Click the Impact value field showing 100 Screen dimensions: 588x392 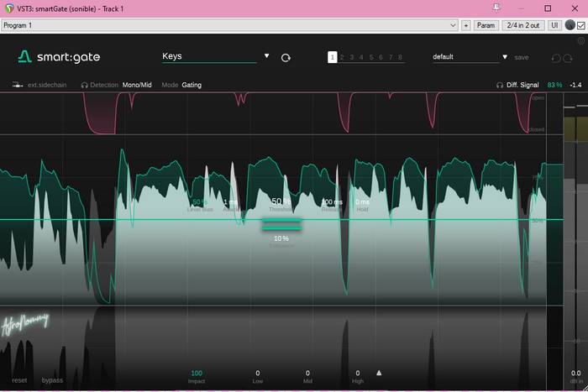tap(197, 373)
